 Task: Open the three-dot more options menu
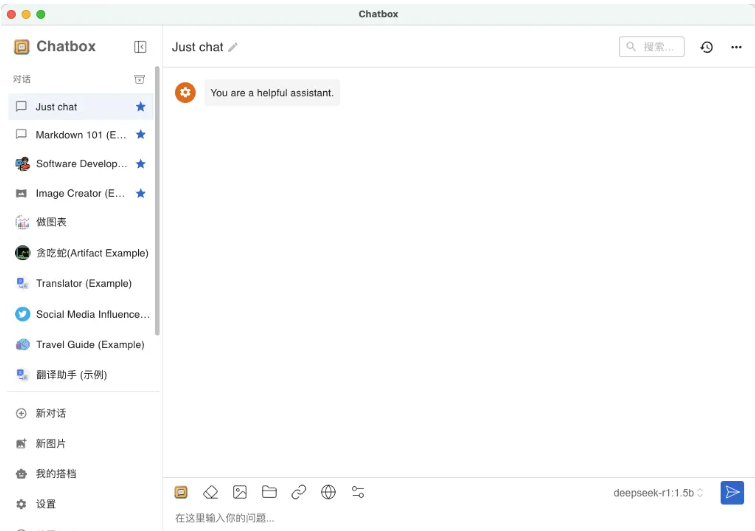pos(736,47)
